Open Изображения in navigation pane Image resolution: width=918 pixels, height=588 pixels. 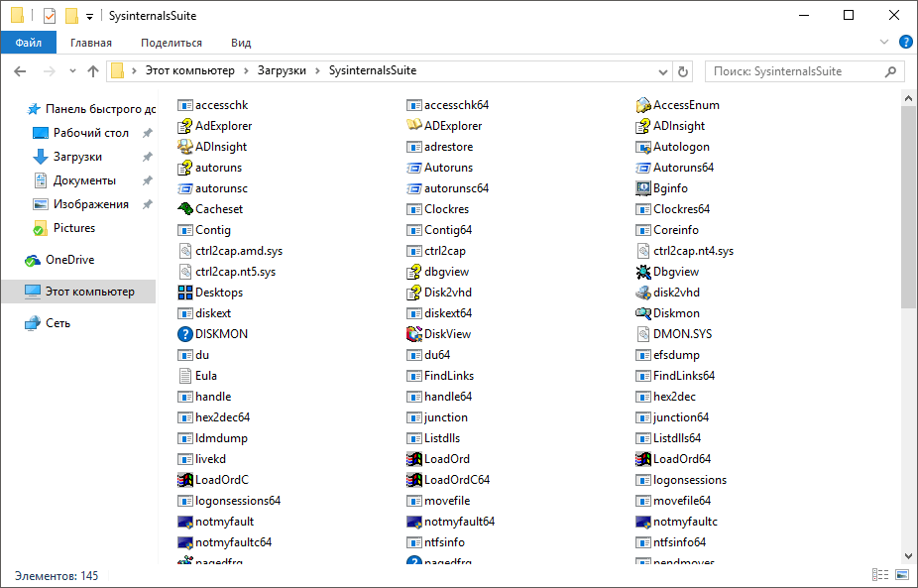point(91,204)
